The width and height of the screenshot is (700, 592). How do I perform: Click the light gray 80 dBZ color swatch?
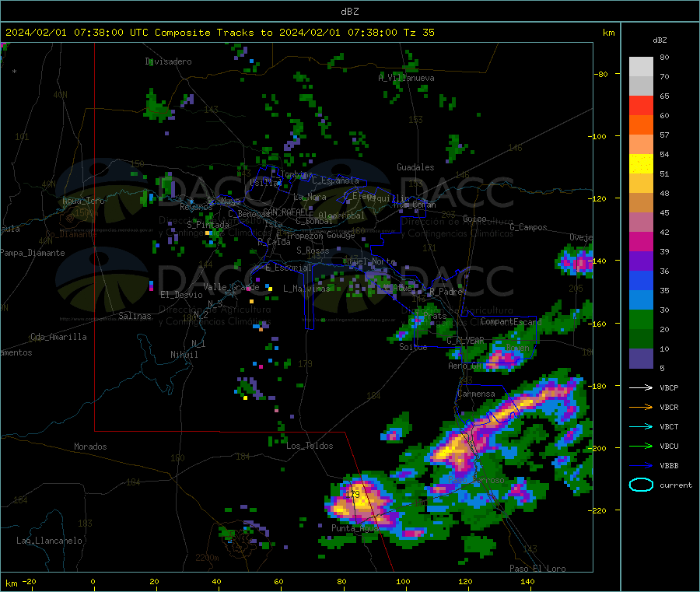pyautogui.click(x=641, y=67)
